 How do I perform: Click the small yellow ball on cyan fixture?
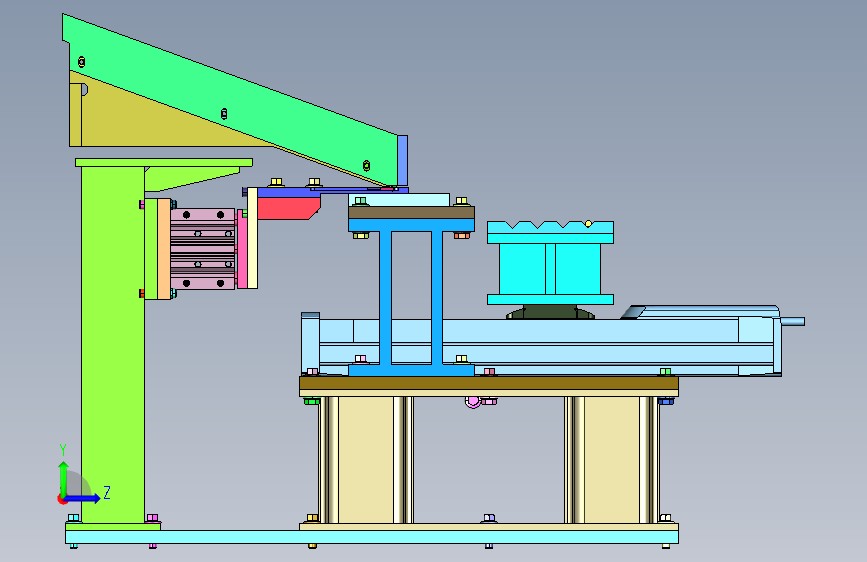(588, 224)
